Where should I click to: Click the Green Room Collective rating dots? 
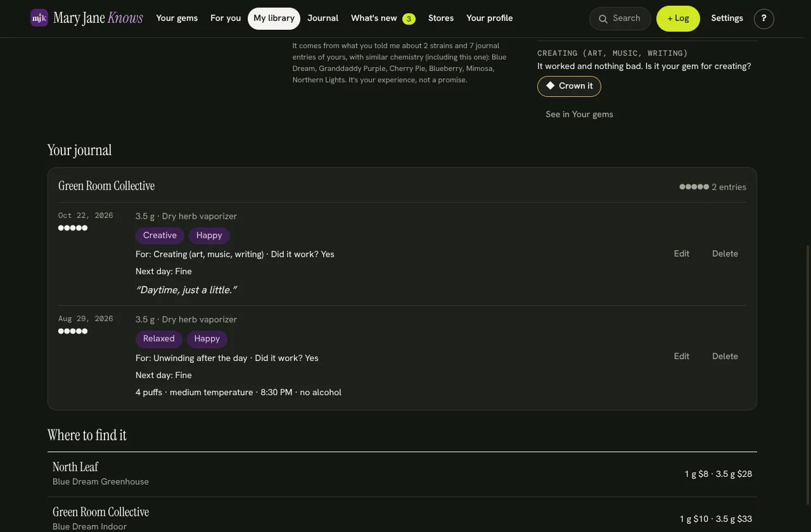click(694, 187)
